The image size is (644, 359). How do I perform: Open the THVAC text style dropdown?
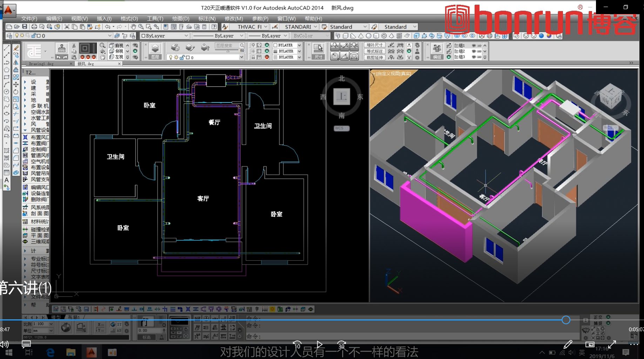coord(266,27)
